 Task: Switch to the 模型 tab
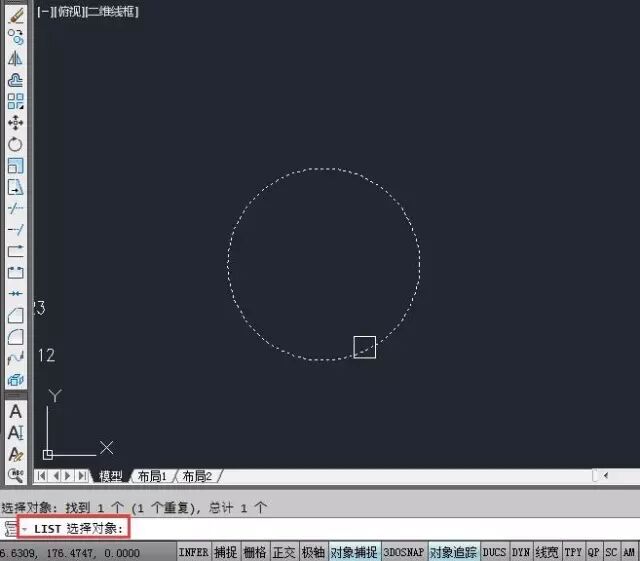(x=111, y=476)
